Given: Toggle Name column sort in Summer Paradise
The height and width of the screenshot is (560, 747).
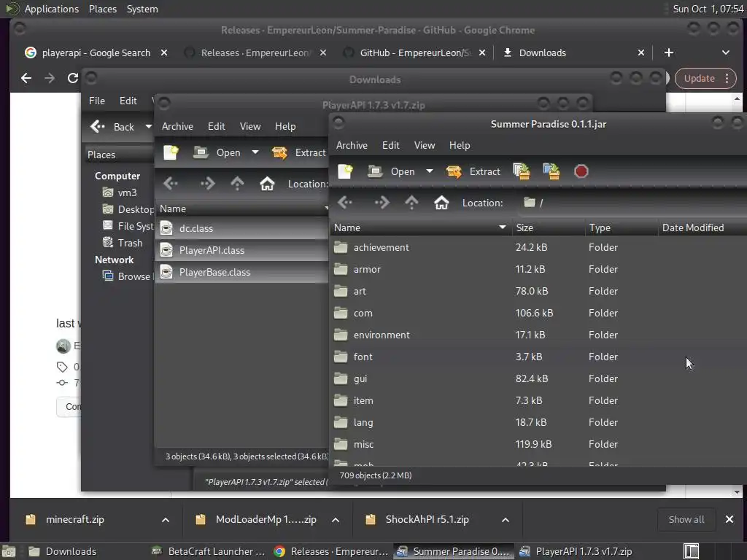Looking at the screenshot, I should pyautogui.click(x=421, y=227).
